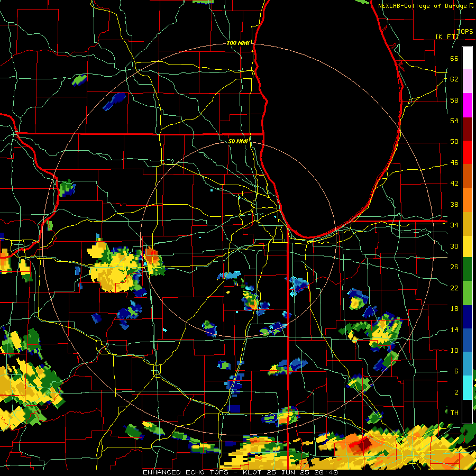This screenshot has height=476, width=476.
Task: Click the "TH" threshold legend label
Action: click(x=454, y=413)
